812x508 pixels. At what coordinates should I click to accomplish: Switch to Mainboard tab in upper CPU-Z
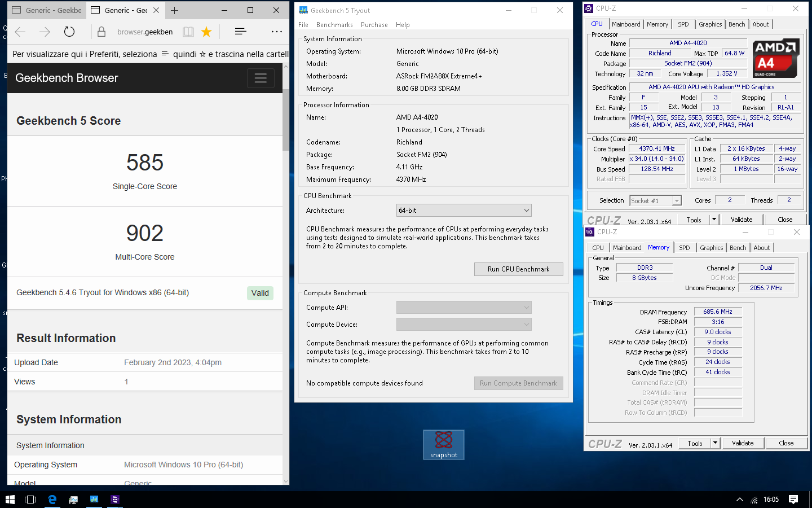pos(626,24)
